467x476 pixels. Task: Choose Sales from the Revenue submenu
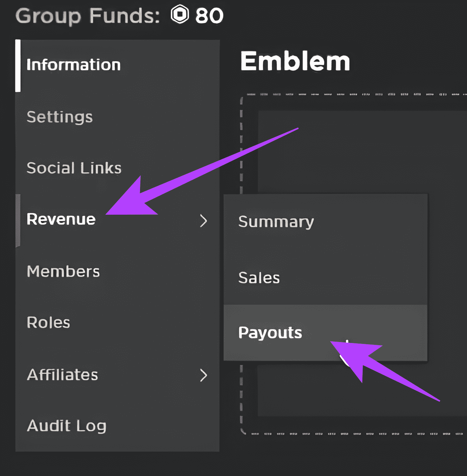point(259,278)
